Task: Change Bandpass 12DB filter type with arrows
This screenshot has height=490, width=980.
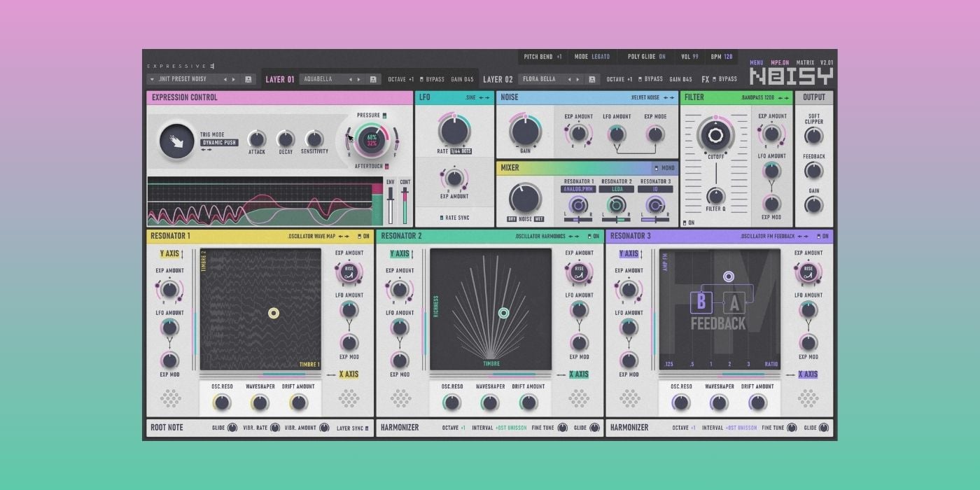Action: (783, 97)
